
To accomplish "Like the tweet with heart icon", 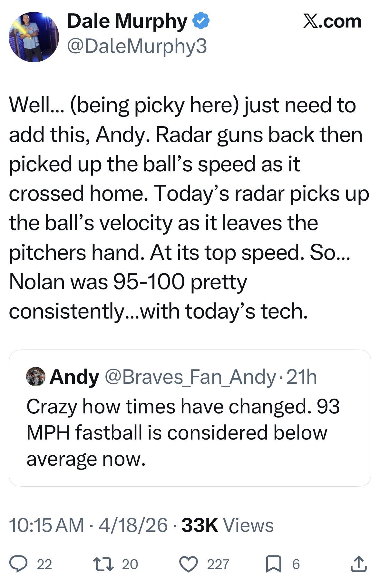I will pos(189,564).
